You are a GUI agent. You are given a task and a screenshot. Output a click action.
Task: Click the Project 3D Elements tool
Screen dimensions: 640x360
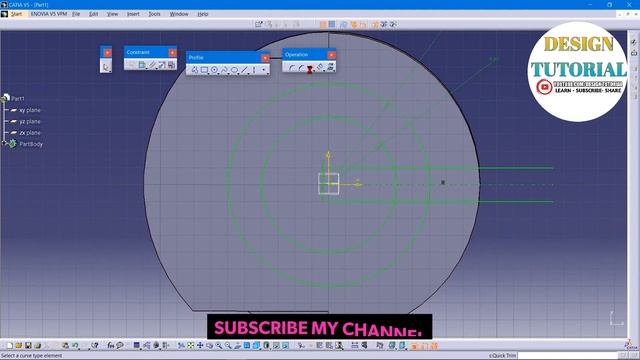330,67
